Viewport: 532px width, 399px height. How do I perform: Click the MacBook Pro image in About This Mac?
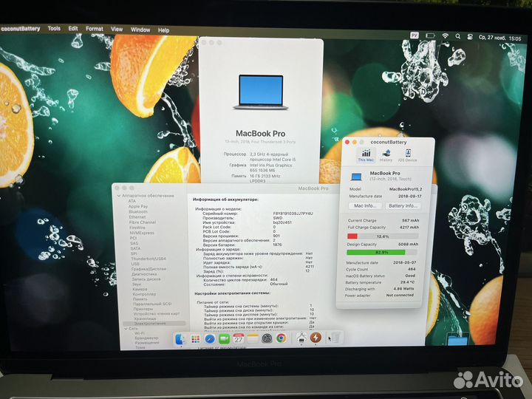261,92
